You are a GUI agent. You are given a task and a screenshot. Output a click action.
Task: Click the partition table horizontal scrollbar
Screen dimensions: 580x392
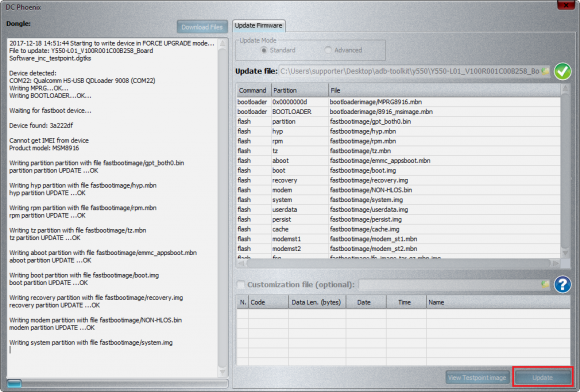(x=398, y=263)
